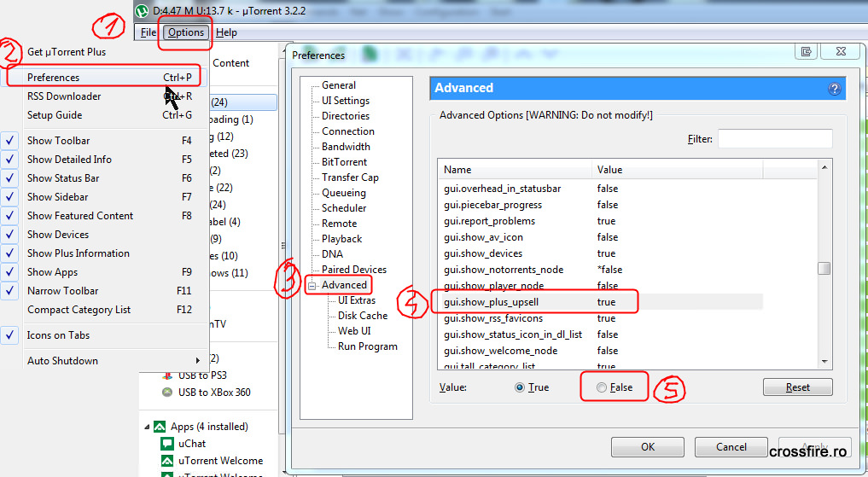This screenshot has height=477, width=868.
Task: Click the Filter input field
Action: [x=775, y=139]
